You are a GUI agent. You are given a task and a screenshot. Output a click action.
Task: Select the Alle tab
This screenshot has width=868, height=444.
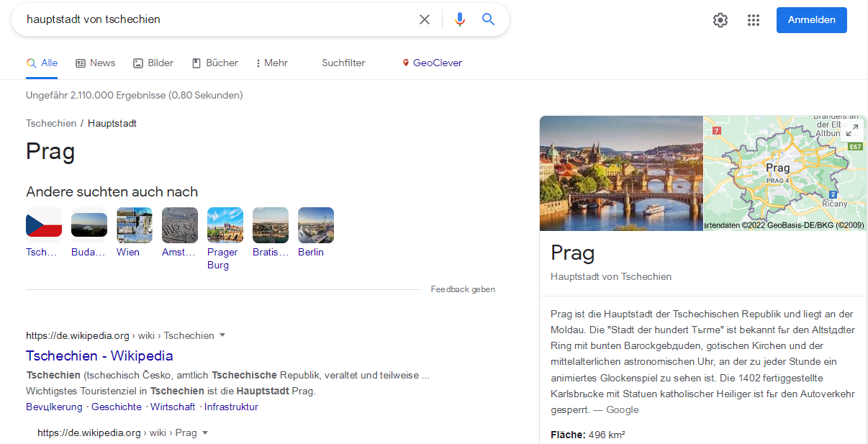(42, 63)
